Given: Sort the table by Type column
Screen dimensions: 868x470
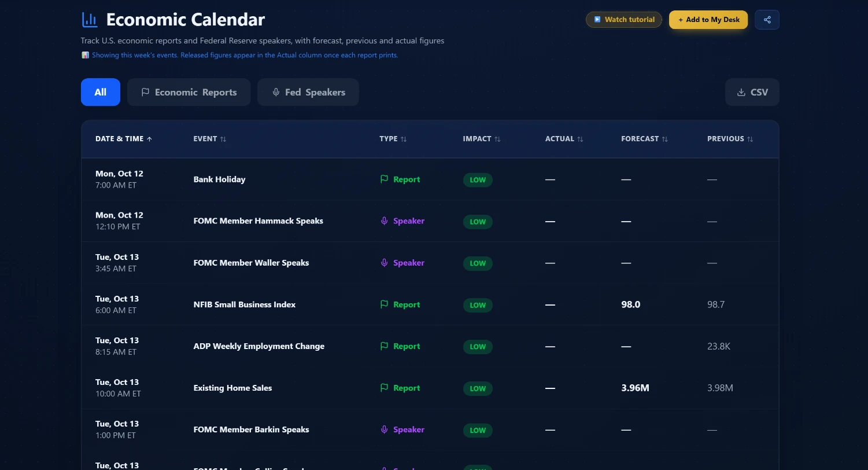Looking at the screenshot, I should click(x=393, y=139).
